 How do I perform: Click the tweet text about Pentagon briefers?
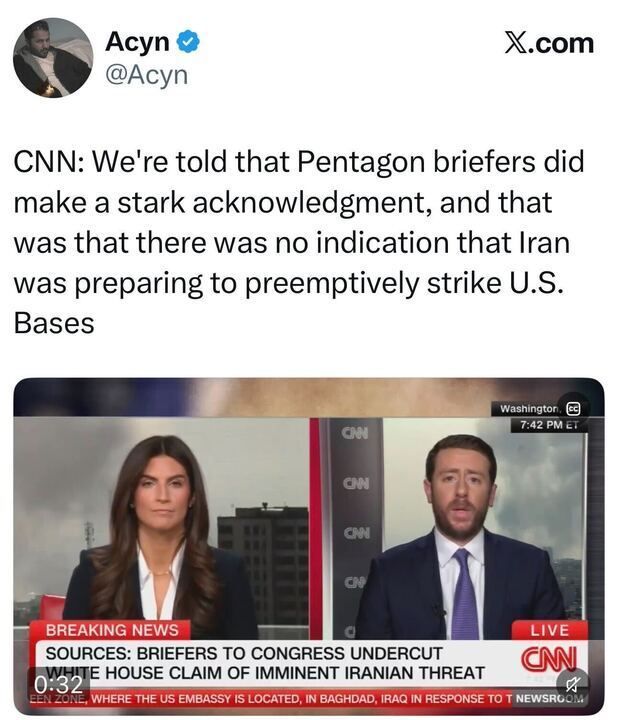coord(298,242)
